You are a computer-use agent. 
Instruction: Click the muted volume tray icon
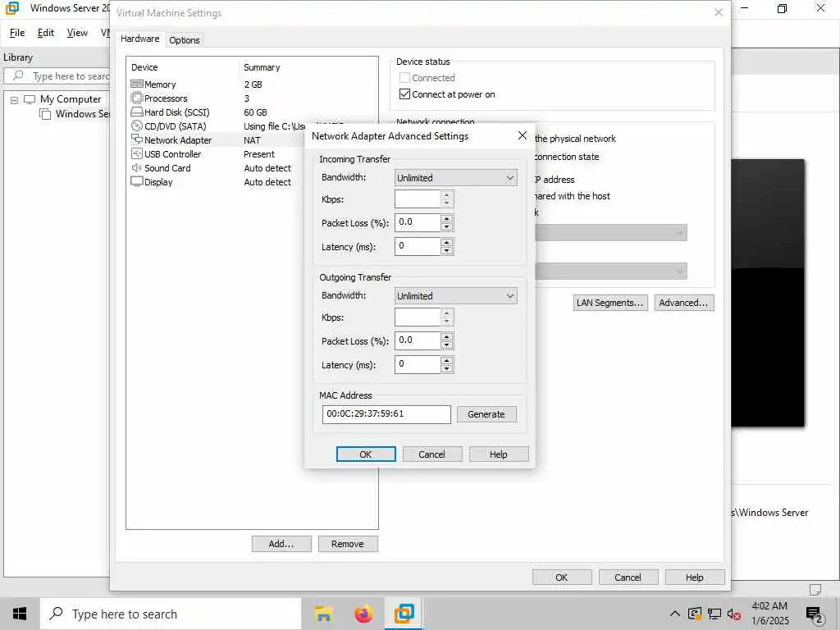click(733, 614)
